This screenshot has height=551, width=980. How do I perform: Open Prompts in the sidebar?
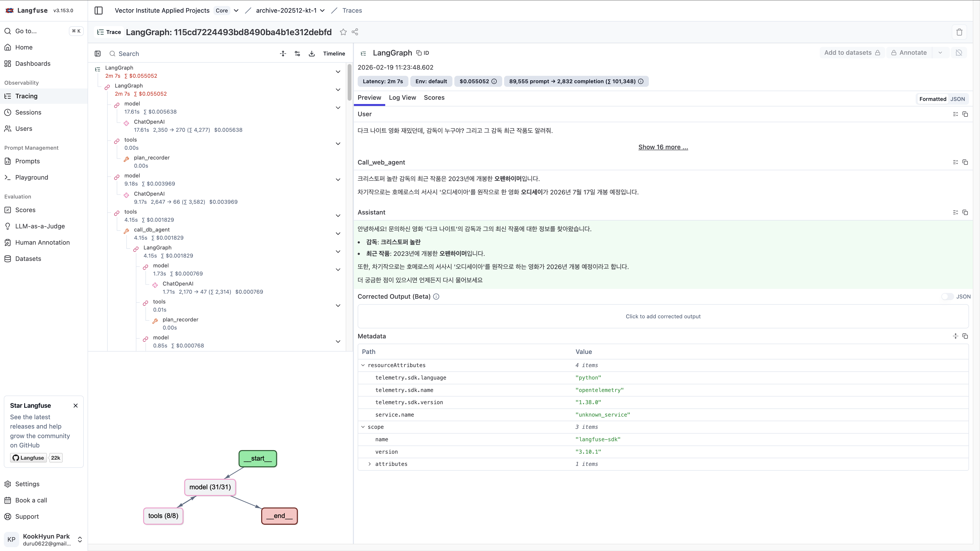click(x=44, y=161)
